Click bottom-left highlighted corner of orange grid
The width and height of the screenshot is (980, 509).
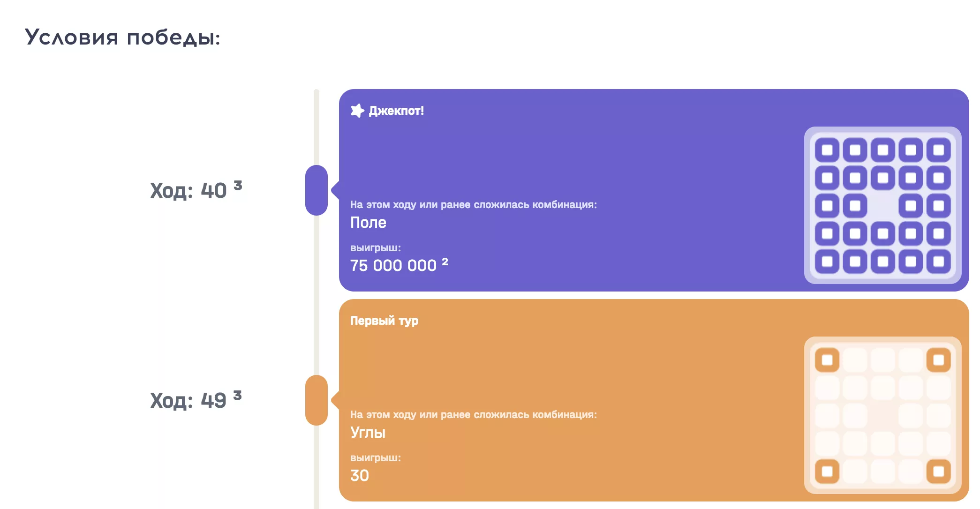[x=827, y=472]
